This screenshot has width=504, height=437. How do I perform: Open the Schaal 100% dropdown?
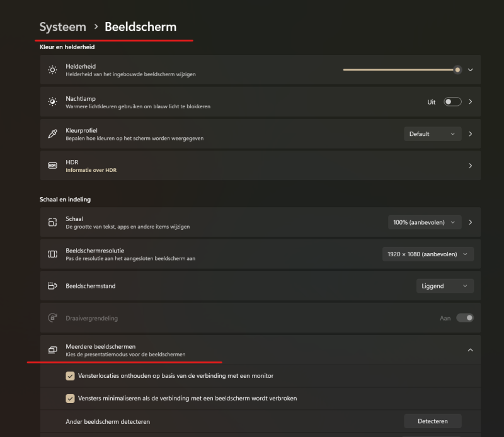425,222
